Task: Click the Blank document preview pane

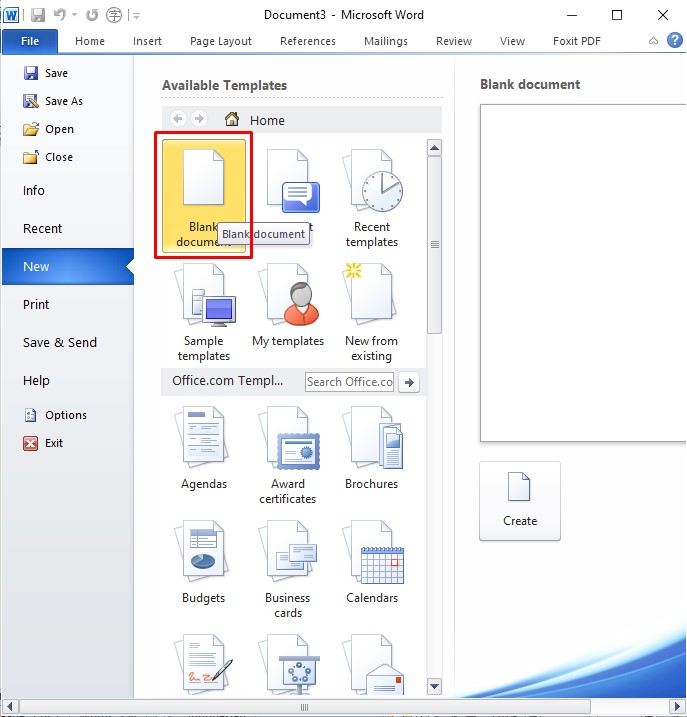Action: coord(583,273)
